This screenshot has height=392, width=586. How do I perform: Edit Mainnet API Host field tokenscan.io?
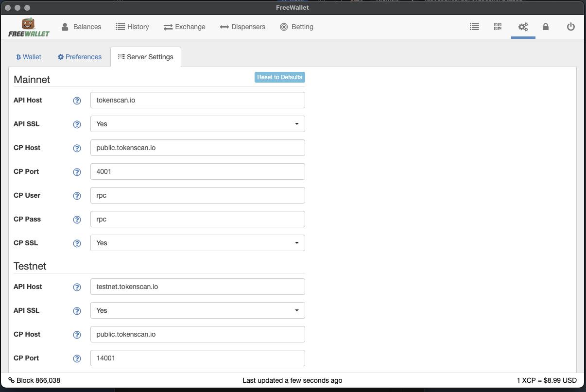198,100
